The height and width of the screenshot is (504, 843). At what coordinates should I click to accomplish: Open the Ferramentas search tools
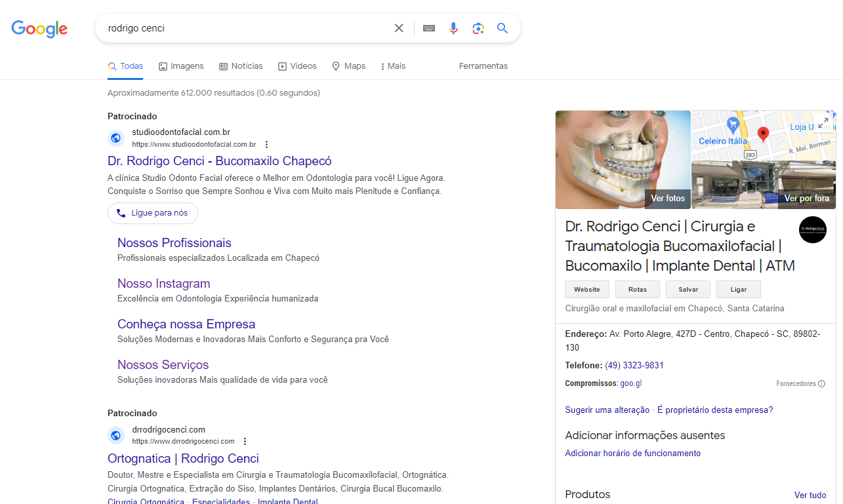[483, 66]
